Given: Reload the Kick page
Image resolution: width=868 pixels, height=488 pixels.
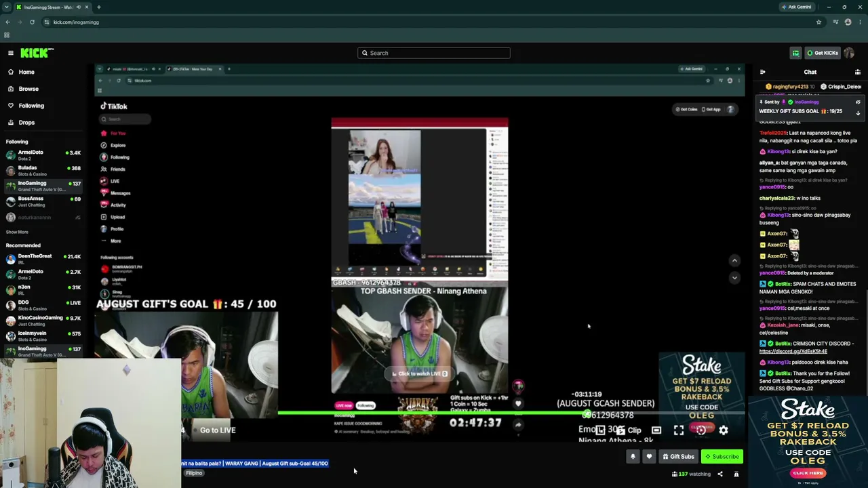Looking at the screenshot, I should [32, 22].
